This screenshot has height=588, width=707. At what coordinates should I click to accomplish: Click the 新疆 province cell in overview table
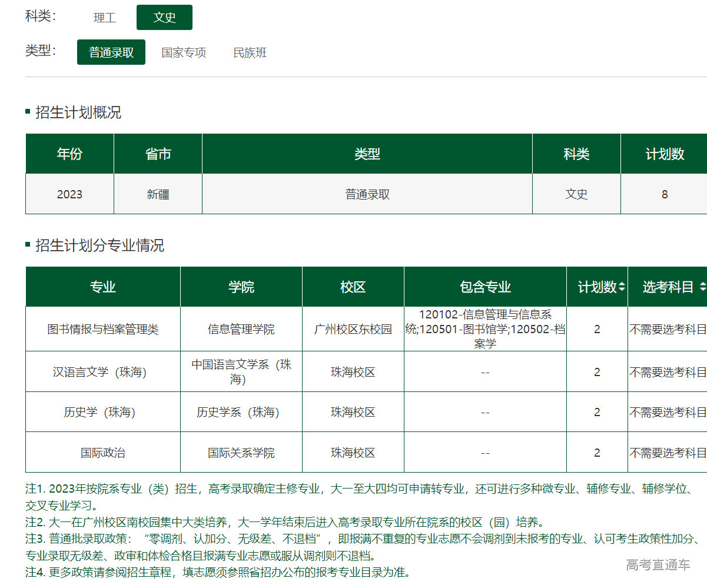pyautogui.click(x=158, y=194)
